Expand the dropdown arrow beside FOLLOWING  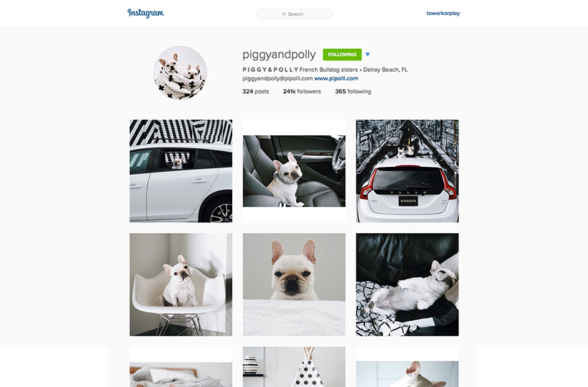(367, 55)
